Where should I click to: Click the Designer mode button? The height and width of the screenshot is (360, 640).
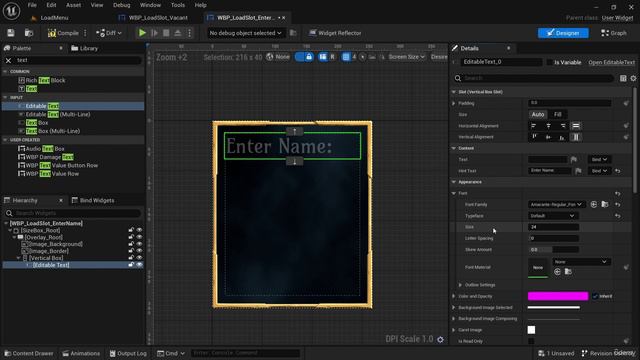(x=563, y=33)
